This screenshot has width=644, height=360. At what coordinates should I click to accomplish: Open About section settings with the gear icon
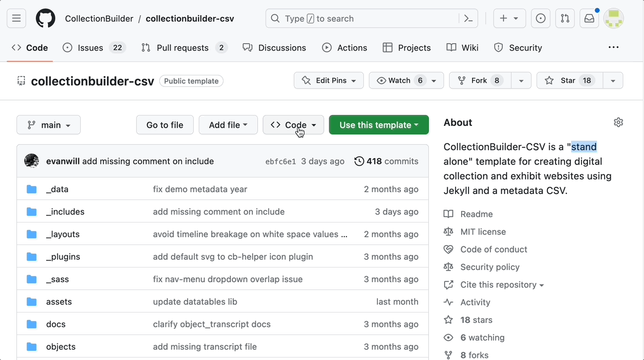click(x=618, y=122)
